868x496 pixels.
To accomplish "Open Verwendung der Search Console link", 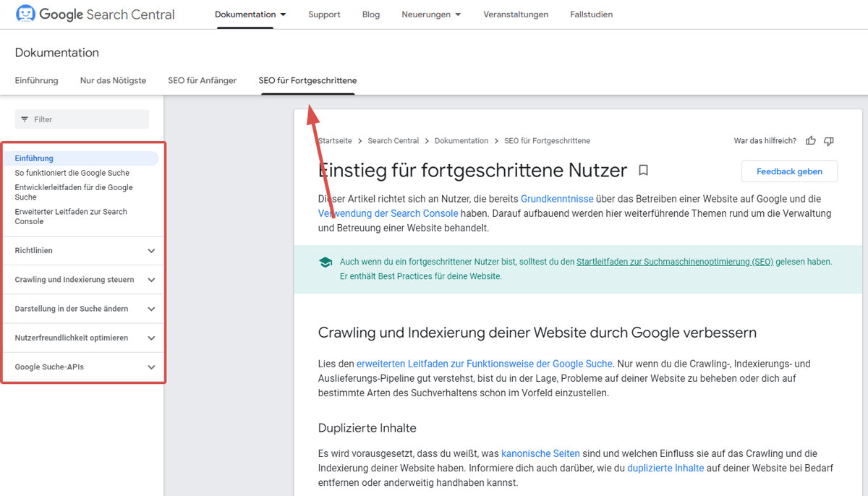I will pos(388,213).
